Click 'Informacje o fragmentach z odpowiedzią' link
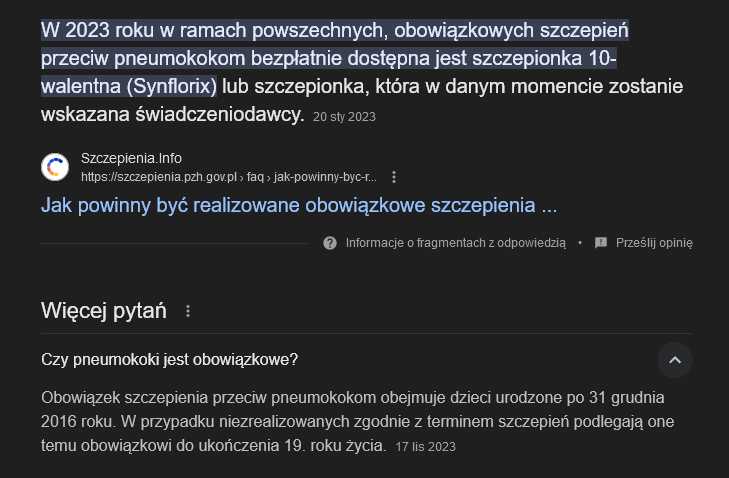This screenshot has height=478, width=729. tap(456, 243)
